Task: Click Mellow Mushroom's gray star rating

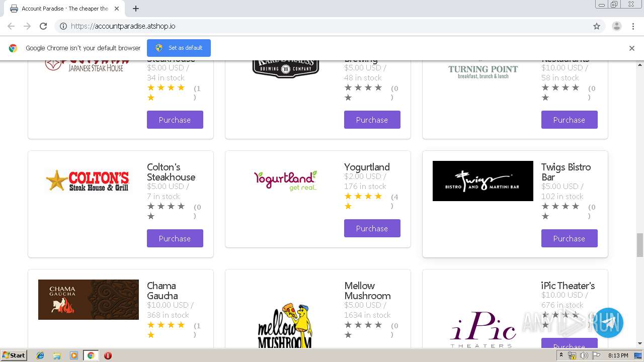Action: pos(363,330)
